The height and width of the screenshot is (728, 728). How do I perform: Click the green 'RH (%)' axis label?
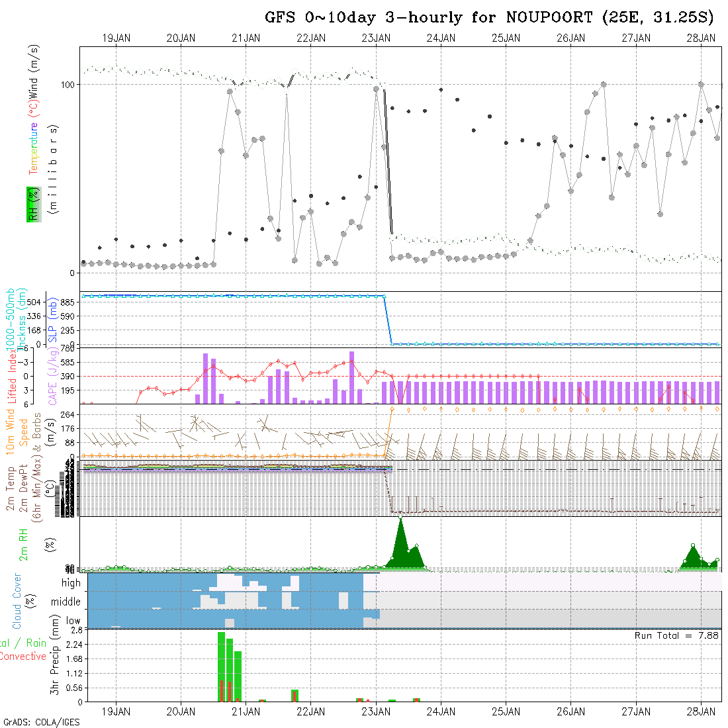coord(34,205)
